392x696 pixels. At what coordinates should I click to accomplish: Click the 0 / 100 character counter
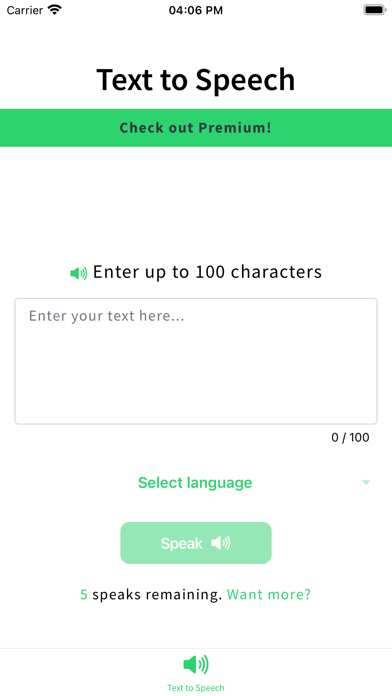pos(350,438)
